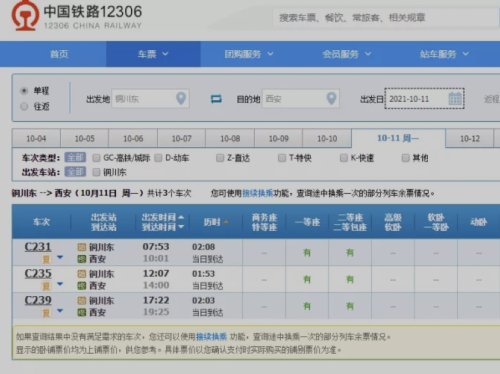Open the calendar icon for departure date
The width and height of the screenshot is (500, 374).
[x=455, y=99]
